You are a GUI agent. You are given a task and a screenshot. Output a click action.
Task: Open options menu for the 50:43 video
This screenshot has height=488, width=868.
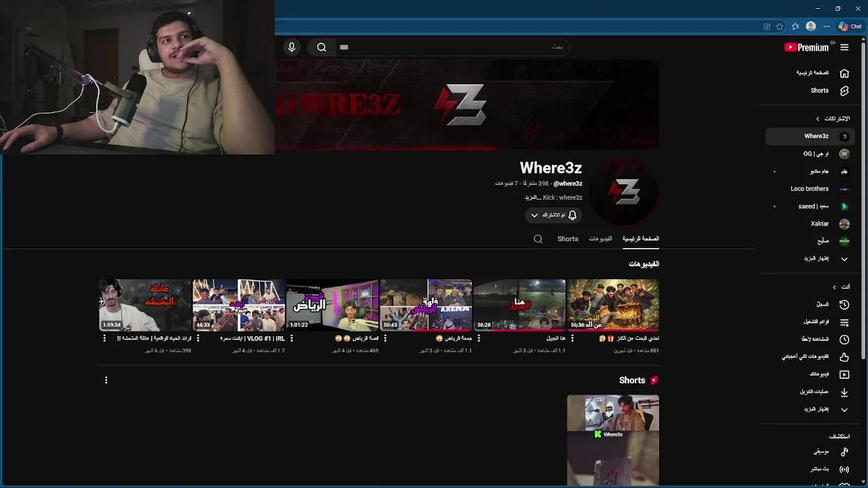point(384,338)
